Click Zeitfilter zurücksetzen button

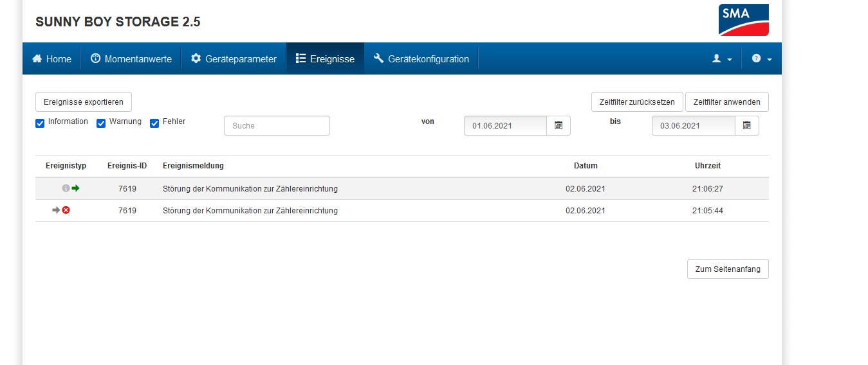coord(637,102)
